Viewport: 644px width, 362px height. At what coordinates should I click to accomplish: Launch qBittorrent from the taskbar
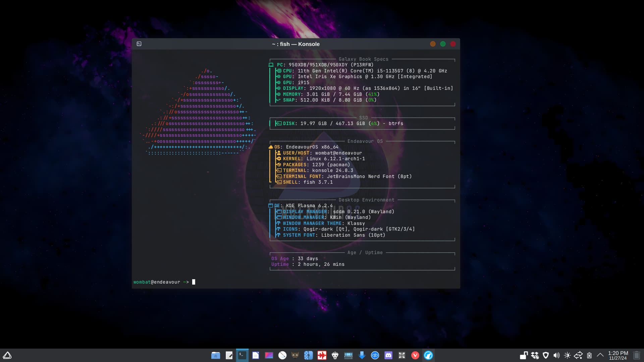click(x=375, y=355)
